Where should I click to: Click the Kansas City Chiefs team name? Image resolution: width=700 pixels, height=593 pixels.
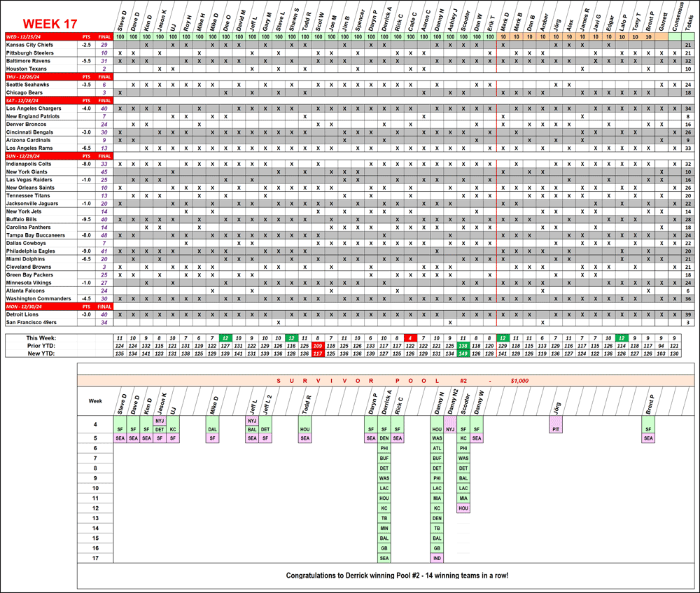click(29, 45)
